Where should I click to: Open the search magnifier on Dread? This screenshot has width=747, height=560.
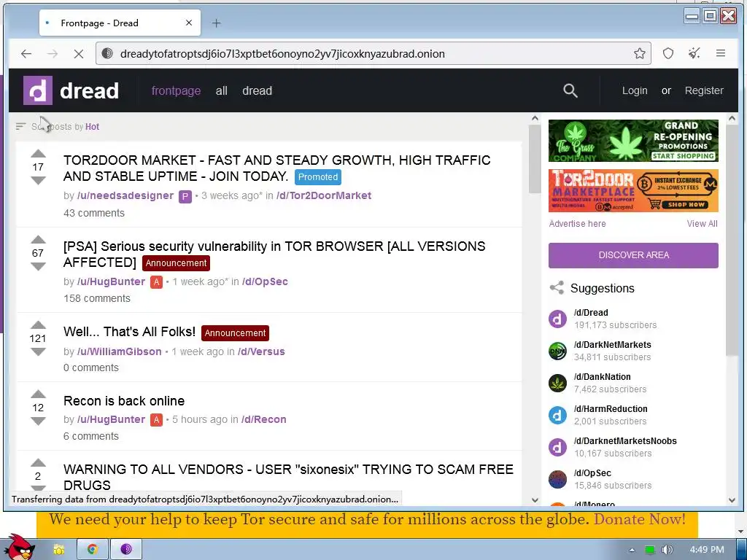pos(570,90)
